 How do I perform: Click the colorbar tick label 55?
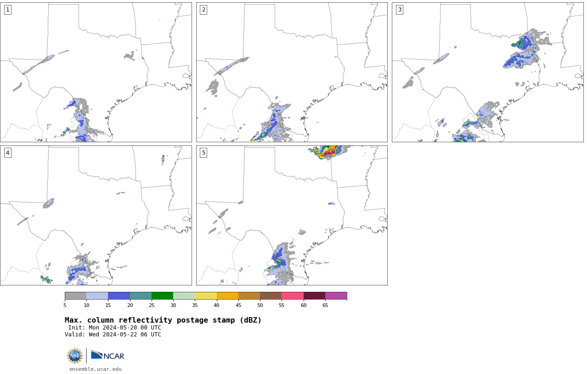point(282,305)
